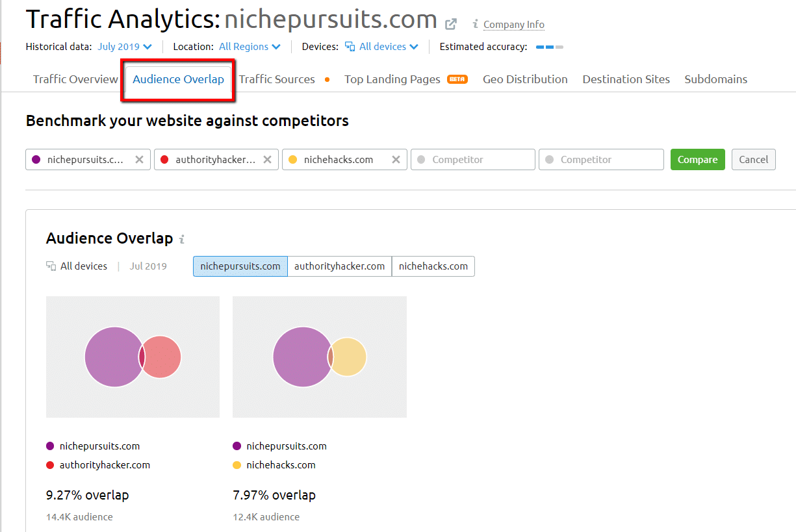Click the 9.27% overlap value
The width and height of the screenshot is (796, 532).
[87, 495]
